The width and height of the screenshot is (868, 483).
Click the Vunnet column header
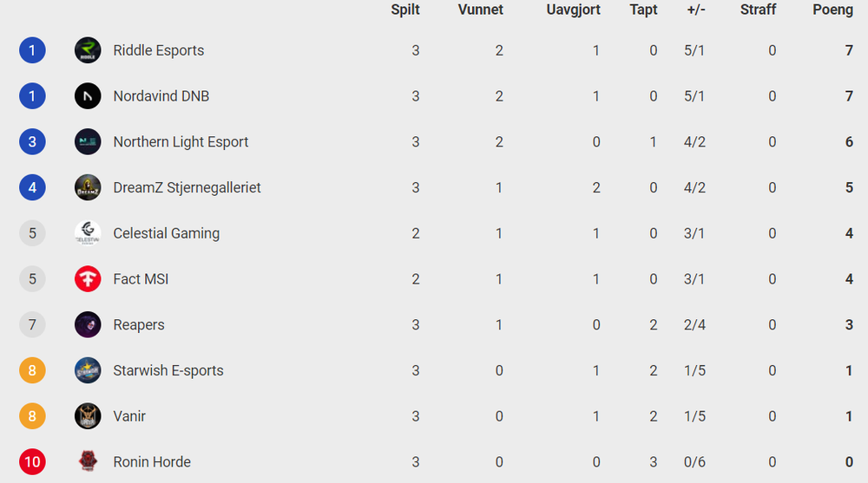481,10
